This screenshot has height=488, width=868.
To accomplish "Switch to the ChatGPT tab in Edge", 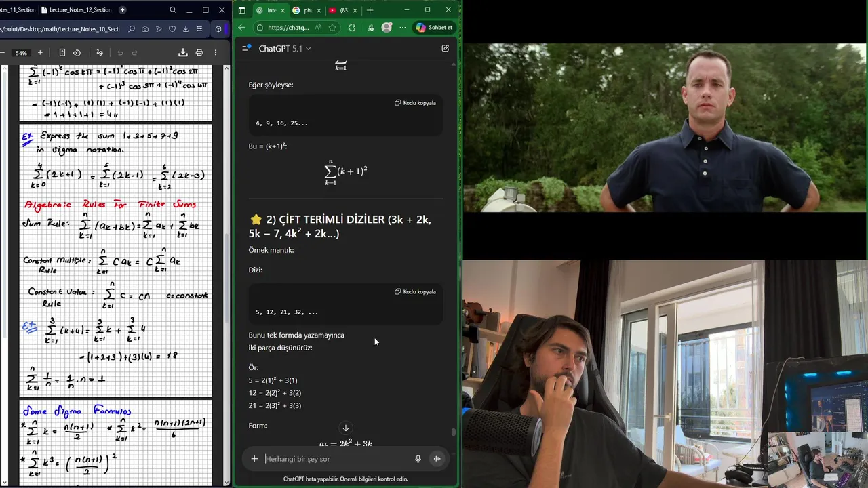I will 270,10.
